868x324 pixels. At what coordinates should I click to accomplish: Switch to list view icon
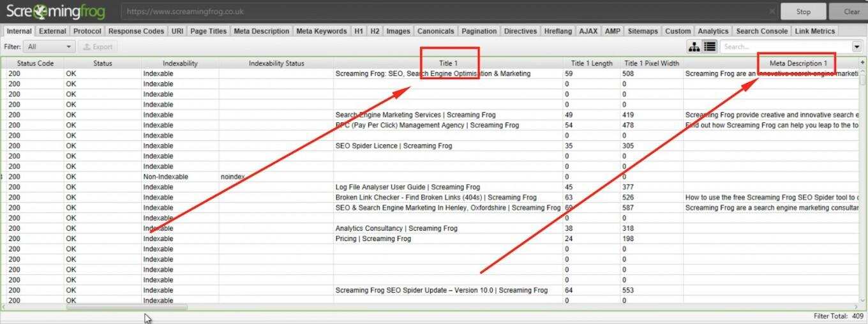(710, 47)
